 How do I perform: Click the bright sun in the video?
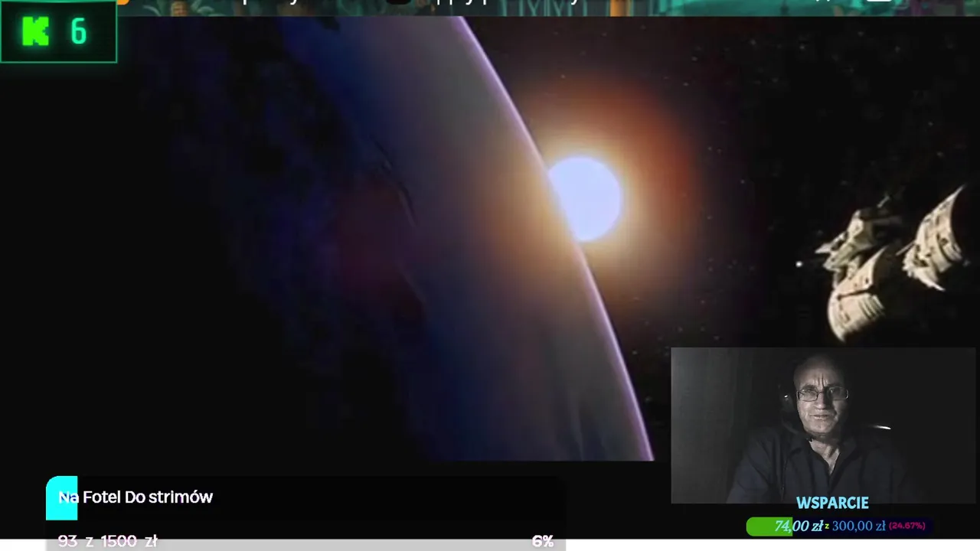(586, 197)
